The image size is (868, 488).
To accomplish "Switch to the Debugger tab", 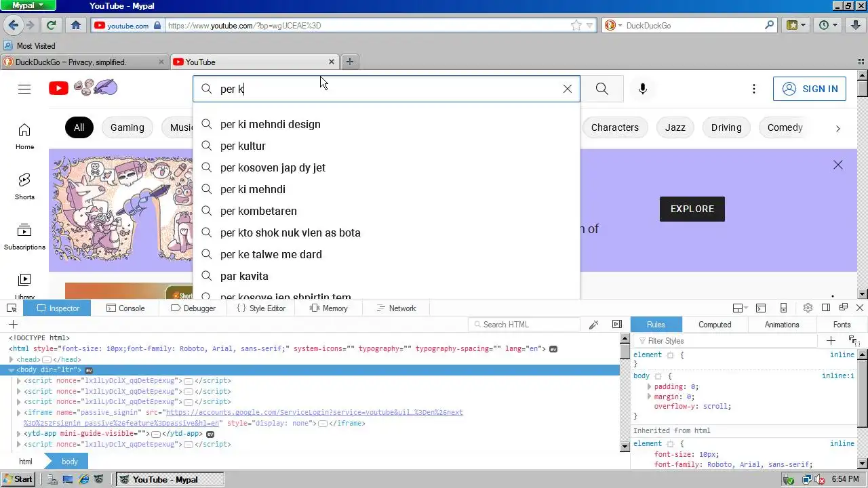I will (x=193, y=308).
